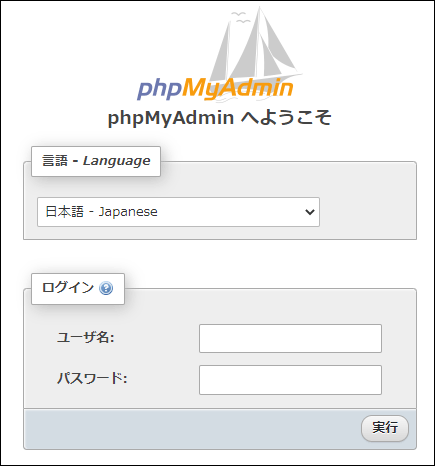Click the purple "php" part of logo
This screenshot has width=435, height=466.
tap(159, 89)
